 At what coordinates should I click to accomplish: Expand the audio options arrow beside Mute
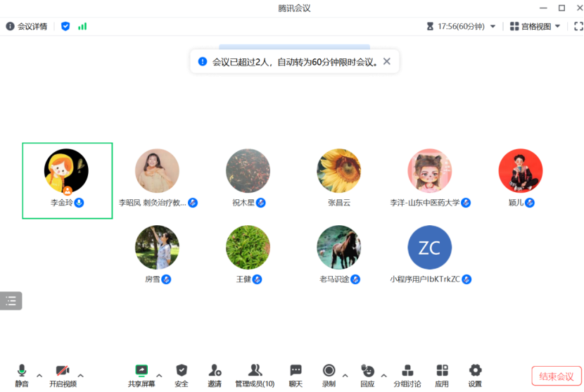(x=39, y=374)
